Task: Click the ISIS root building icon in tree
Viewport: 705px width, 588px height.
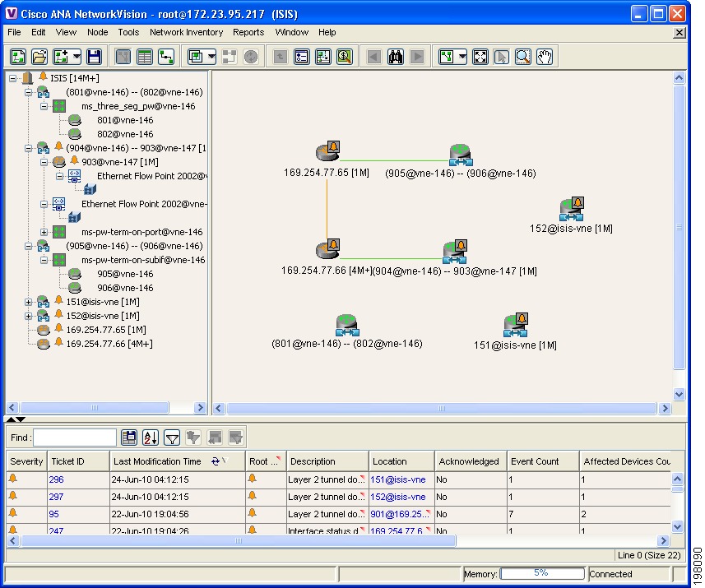Action: click(27, 78)
